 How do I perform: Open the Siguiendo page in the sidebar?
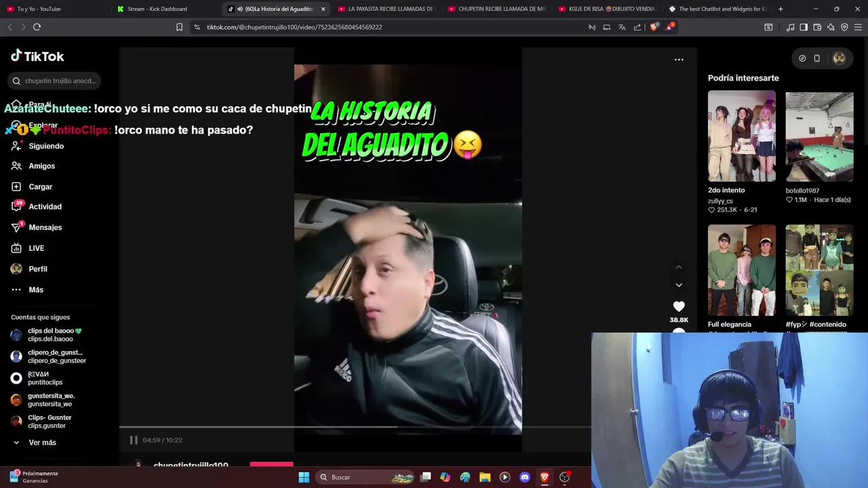pos(38,146)
